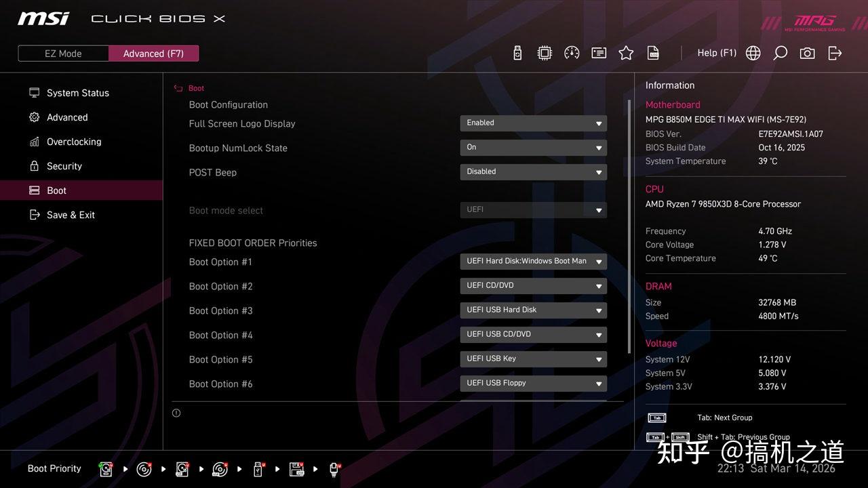Click the Information panel heading

pyautogui.click(x=670, y=85)
